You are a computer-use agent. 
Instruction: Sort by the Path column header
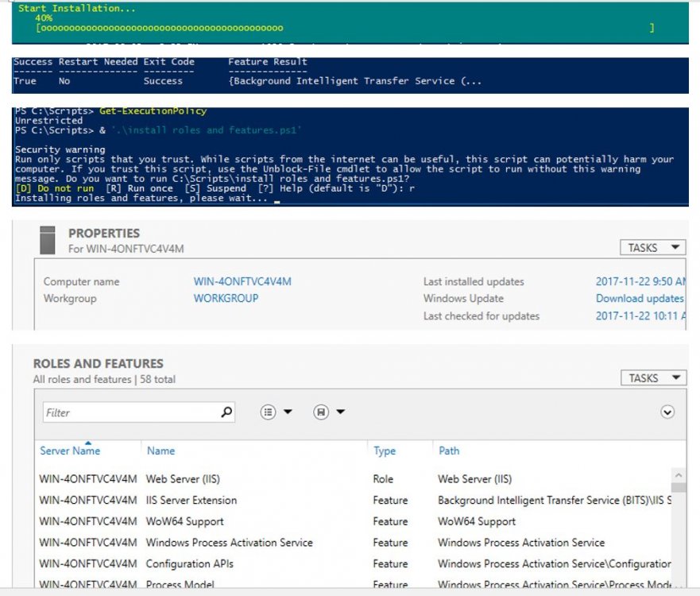tap(449, 451)
